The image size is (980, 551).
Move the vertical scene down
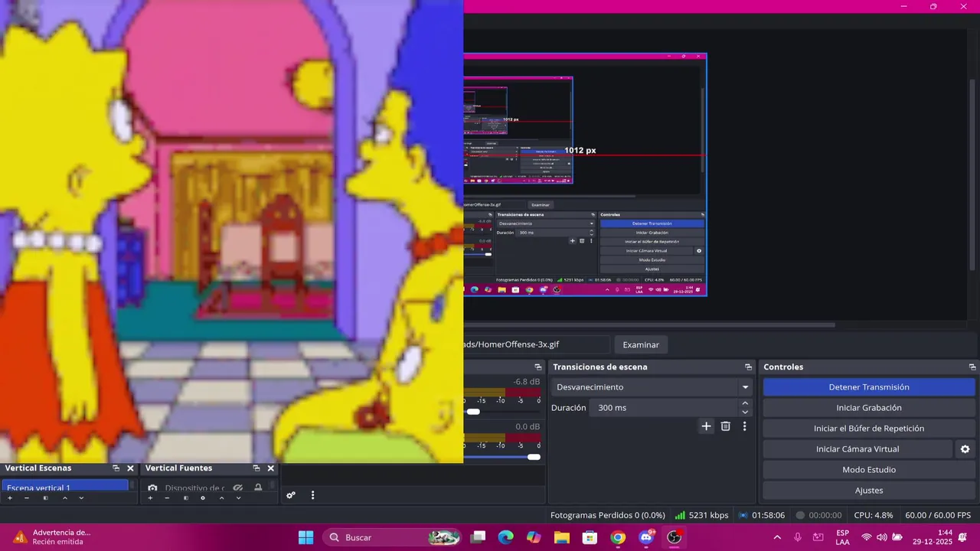tap(81, 498)
